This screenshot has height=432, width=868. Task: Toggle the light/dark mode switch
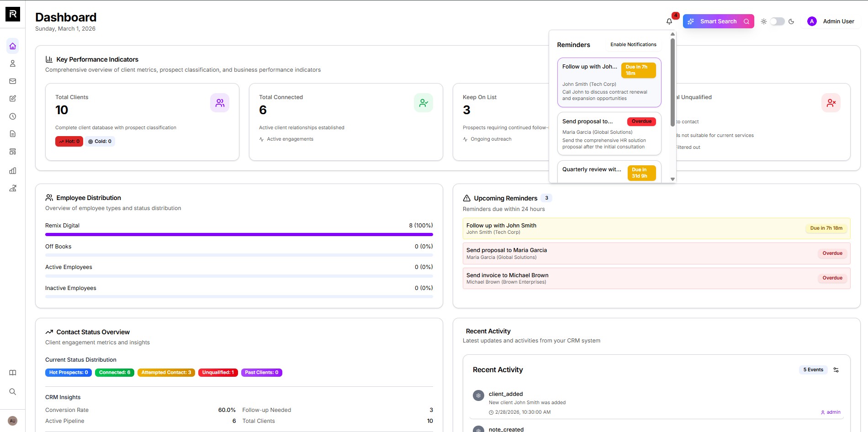pyautogui.click(x=777, y=21)
